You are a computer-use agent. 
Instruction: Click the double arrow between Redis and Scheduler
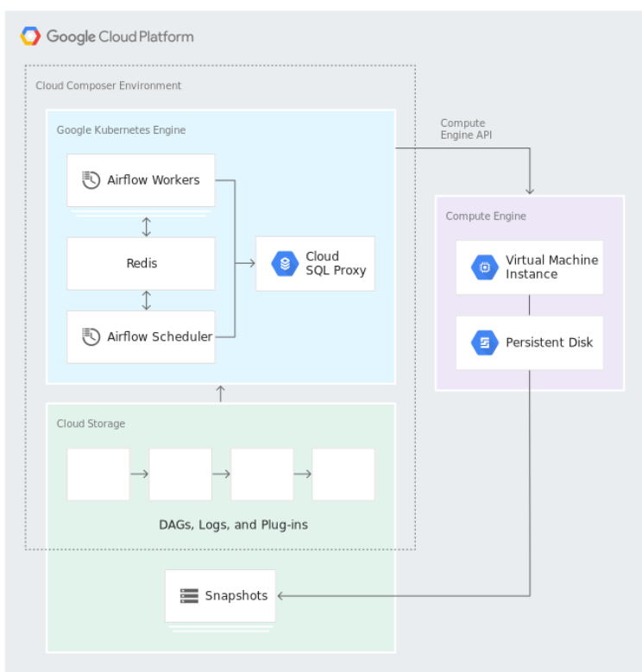click(146, 300)
